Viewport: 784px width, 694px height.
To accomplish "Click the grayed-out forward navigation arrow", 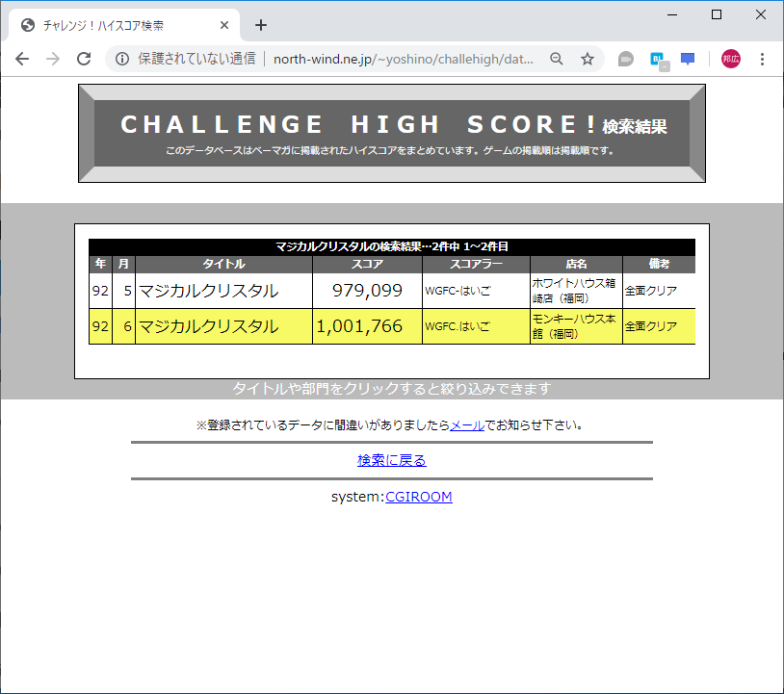I will (55, 59).
